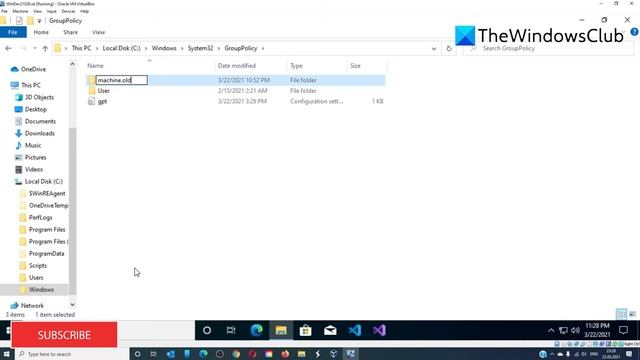Switch to large icons view layout icon

click(632, 314)
